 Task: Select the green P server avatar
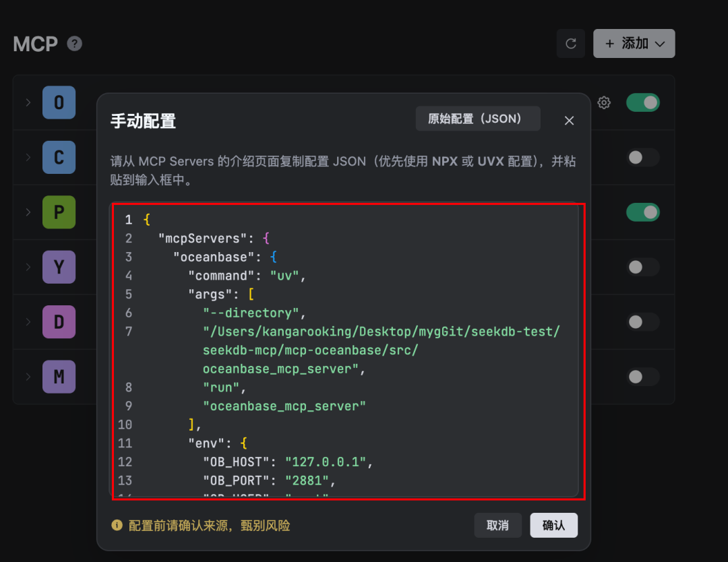[x=59, y=212]
